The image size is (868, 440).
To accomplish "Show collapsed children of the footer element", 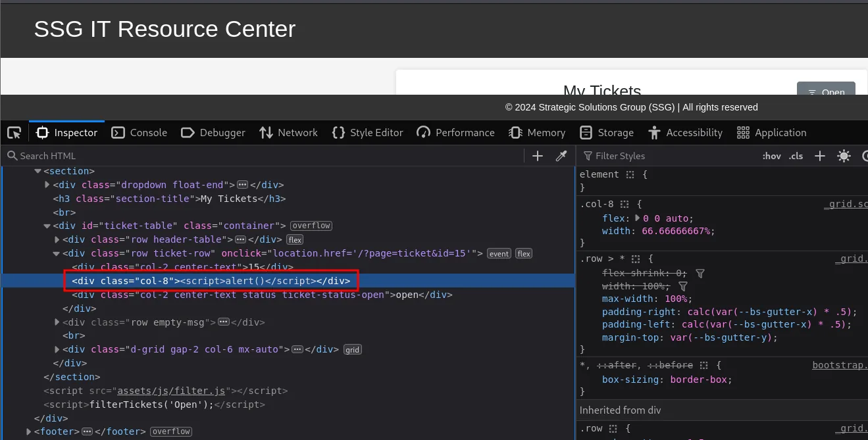I will pos(87,432).
